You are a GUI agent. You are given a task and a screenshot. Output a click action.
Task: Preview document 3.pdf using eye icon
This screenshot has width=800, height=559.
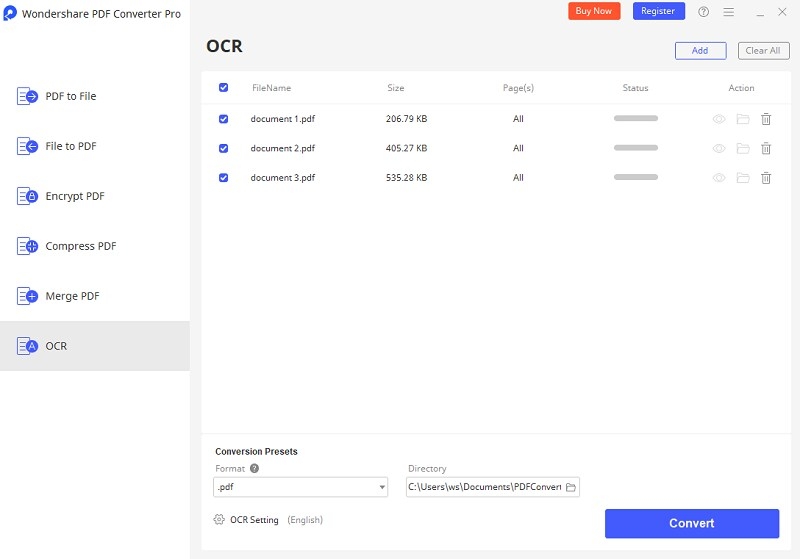coord(718,178)
